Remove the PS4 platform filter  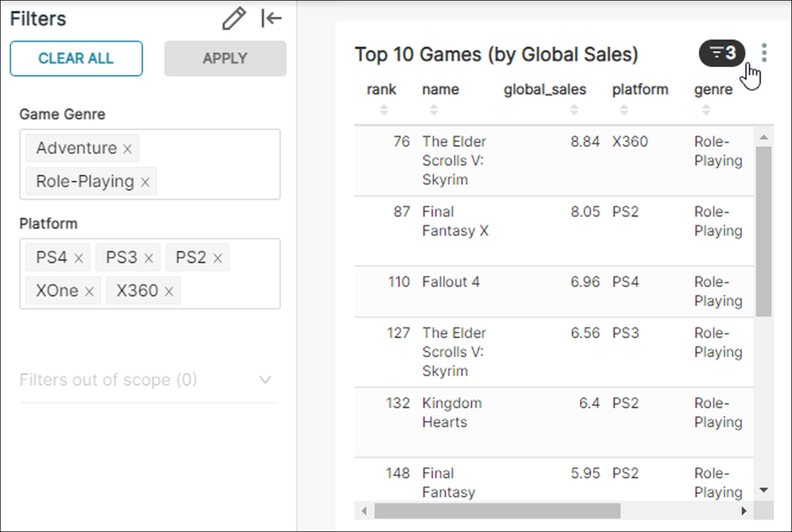(78, 257)
